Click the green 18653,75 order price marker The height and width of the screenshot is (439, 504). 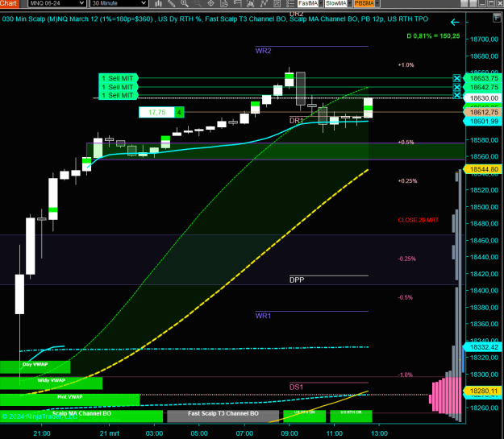483,78
